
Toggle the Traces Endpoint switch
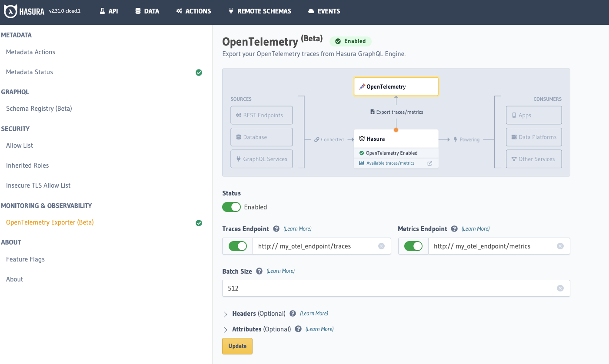[x=238, y=246]
